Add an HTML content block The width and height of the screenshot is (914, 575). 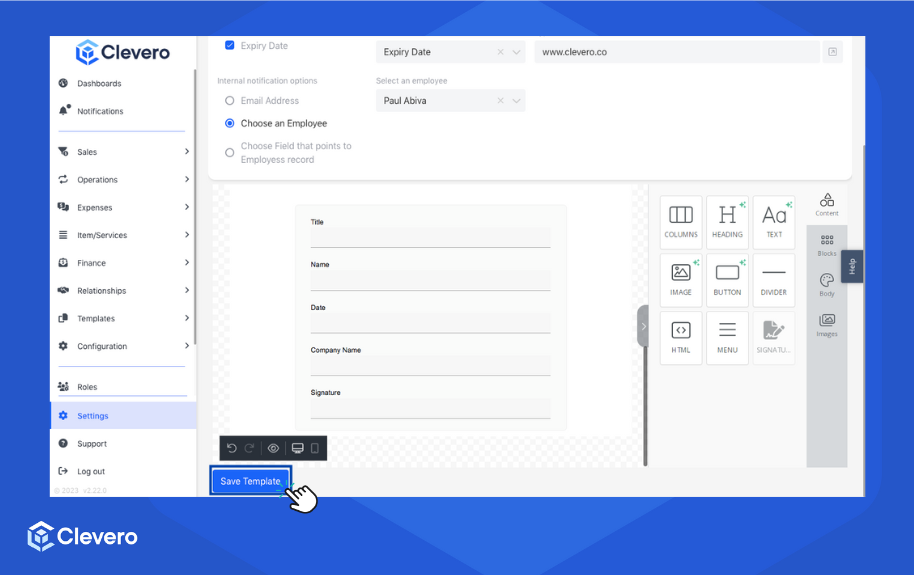680,338
